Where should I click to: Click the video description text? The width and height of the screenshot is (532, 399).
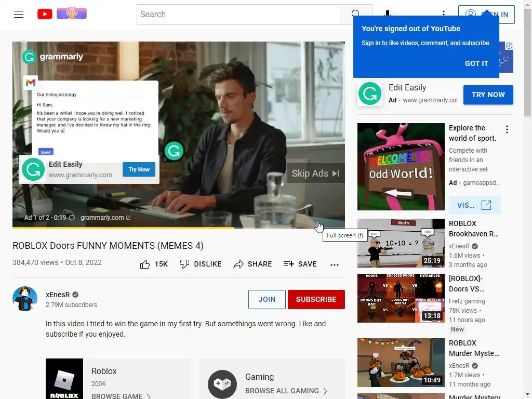tap(185, 329)
